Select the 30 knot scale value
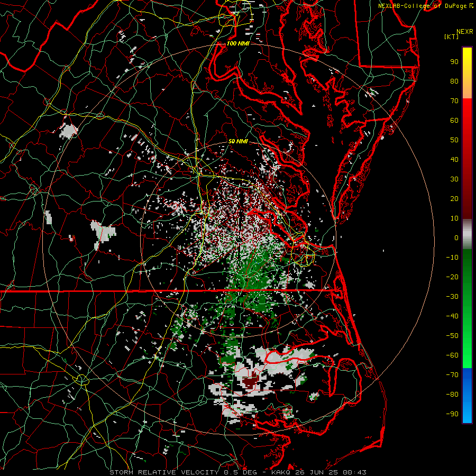This screenshot has width=476, height=476. pos(454,179)
